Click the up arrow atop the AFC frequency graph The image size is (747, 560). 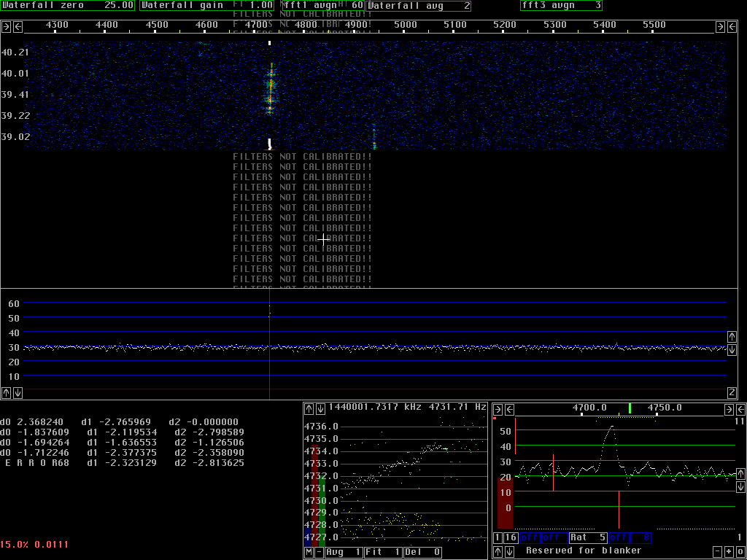pos(309,408)
